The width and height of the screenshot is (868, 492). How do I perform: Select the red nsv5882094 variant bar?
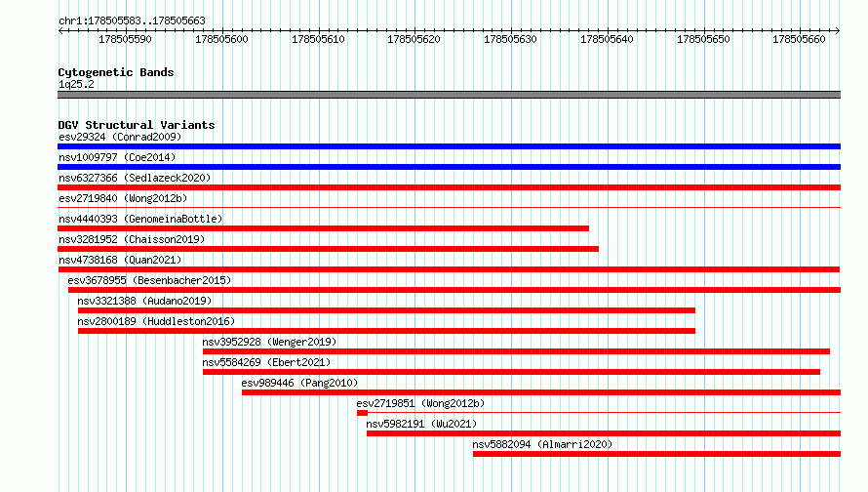(x=657, y=454)
